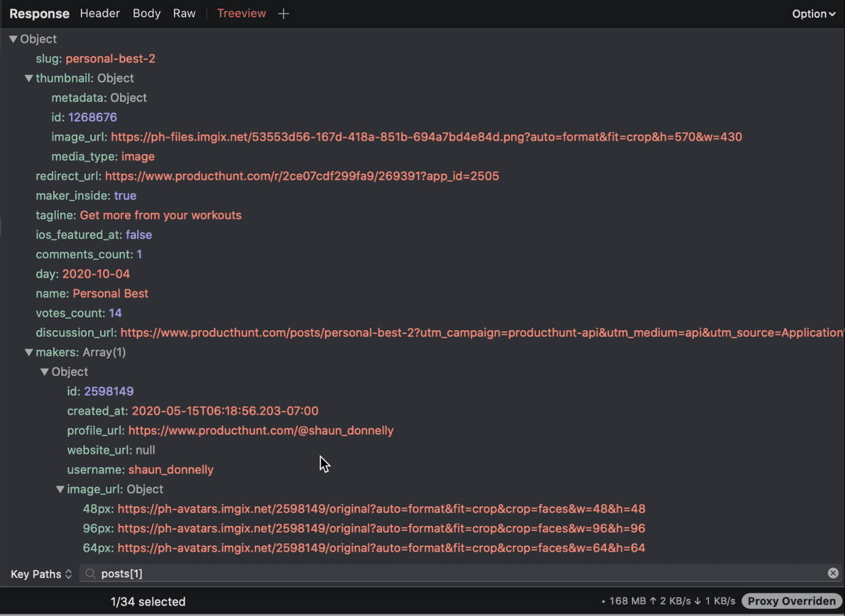Click the 1/34 selected status text
This screenshot has height=616, width=845.
[148, 602]
